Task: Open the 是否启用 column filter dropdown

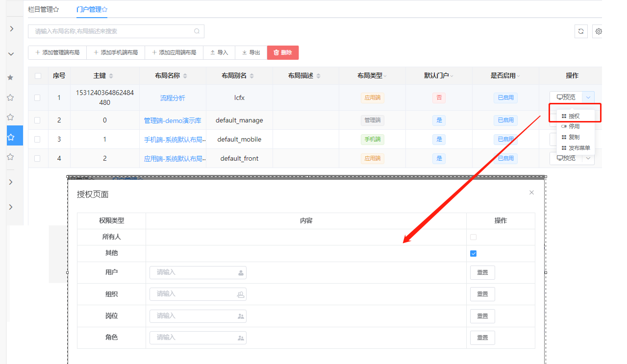Action: pyautogui.click(x=518, y=76)
